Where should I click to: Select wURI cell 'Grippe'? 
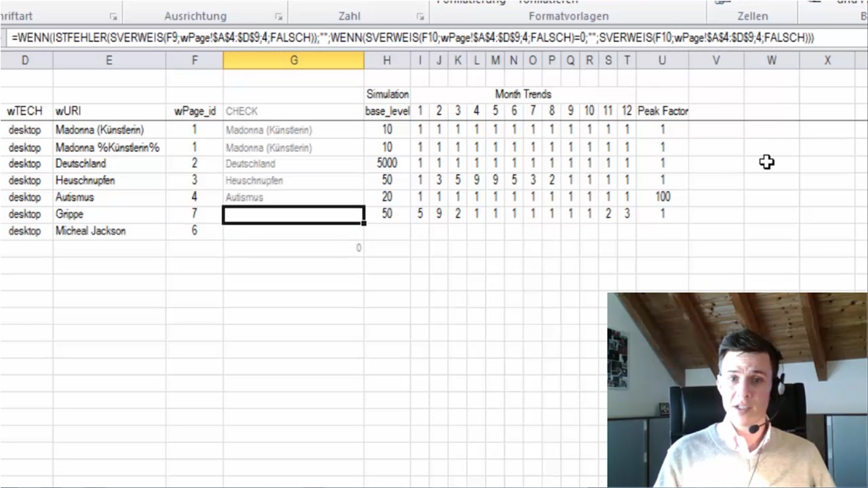point(109,214)
